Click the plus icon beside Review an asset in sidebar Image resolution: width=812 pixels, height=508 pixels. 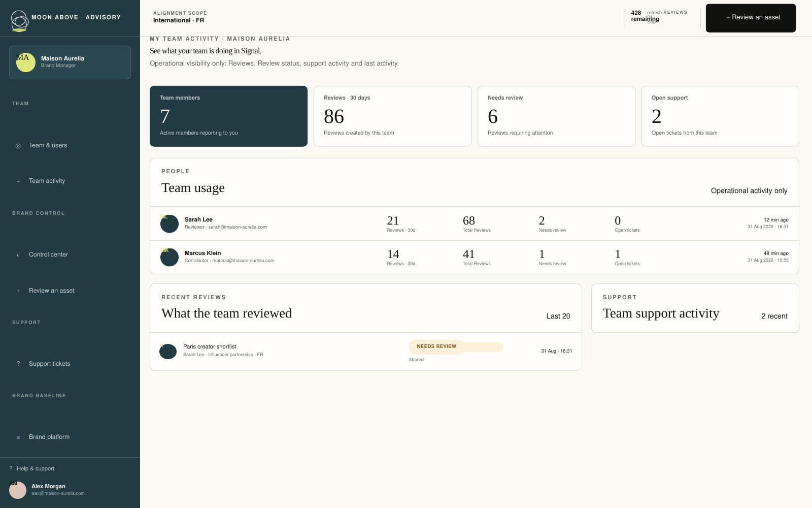point(18,291)
